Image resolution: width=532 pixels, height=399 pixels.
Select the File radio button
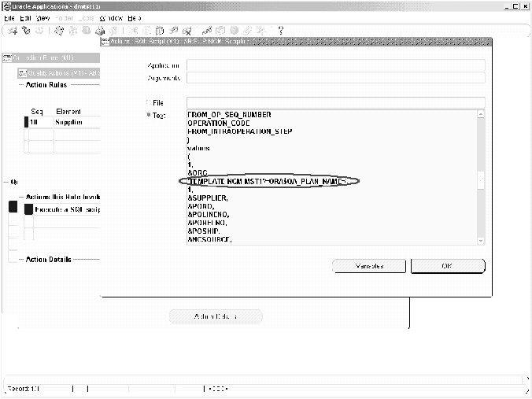tap(149, 102)
